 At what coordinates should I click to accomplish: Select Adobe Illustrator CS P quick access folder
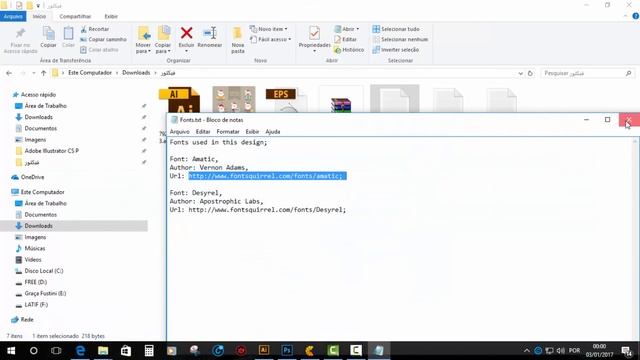click(52, 151)
